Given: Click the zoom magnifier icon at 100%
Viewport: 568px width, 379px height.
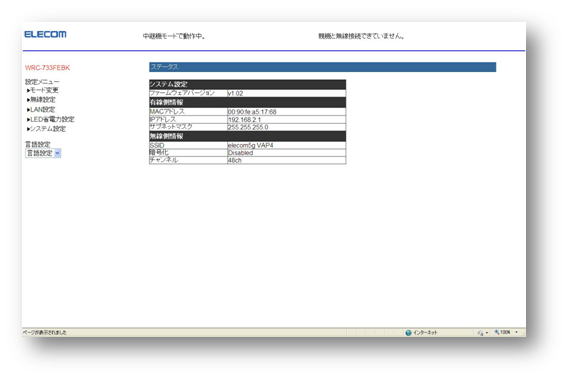Looking at the screenshot, I should [497, 332].
